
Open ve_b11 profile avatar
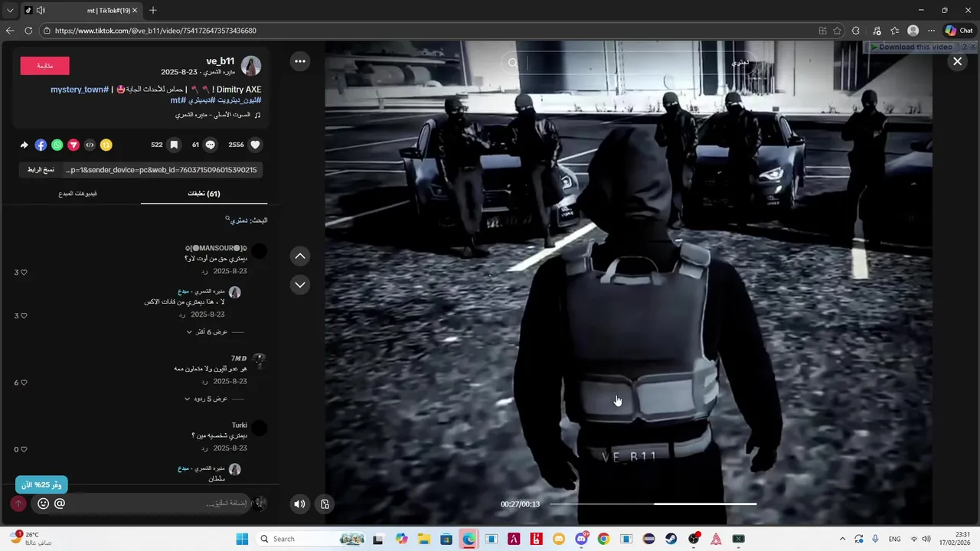251,66
